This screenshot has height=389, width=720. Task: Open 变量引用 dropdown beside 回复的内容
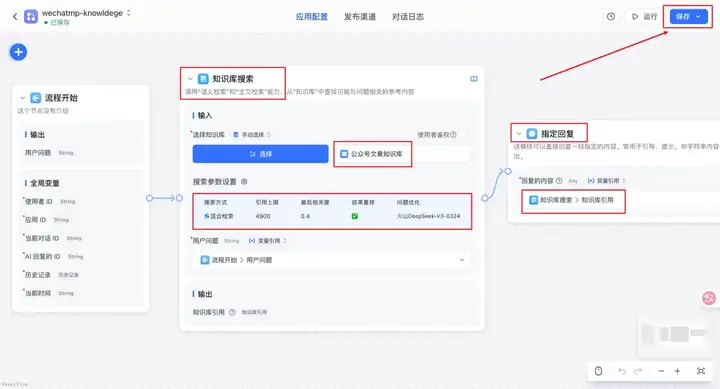point(607,181)
